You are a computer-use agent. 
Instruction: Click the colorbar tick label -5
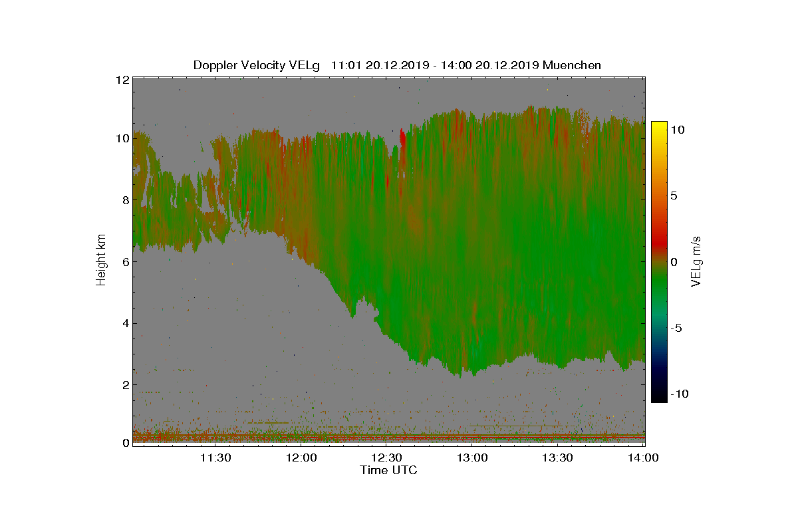676,328
